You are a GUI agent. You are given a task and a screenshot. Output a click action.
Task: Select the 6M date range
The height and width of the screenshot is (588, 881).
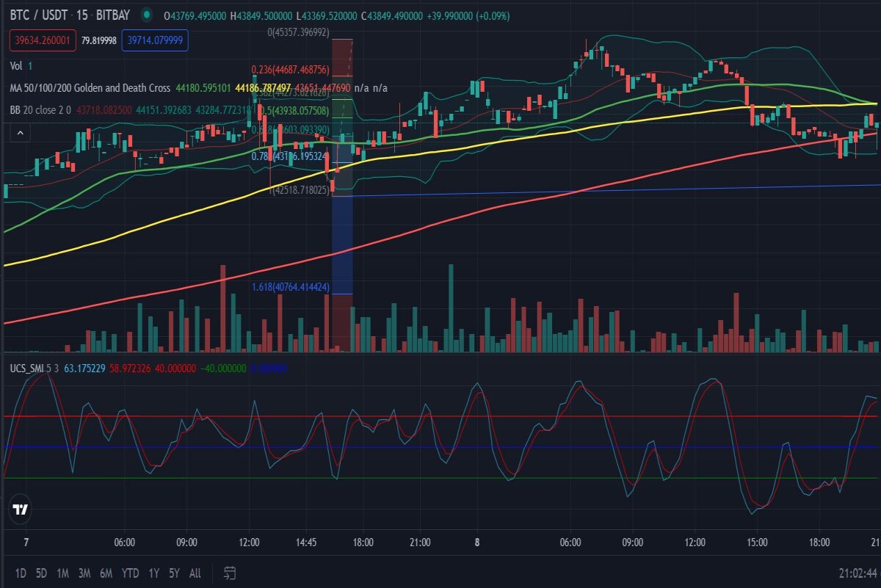click(x=106, y=573)
